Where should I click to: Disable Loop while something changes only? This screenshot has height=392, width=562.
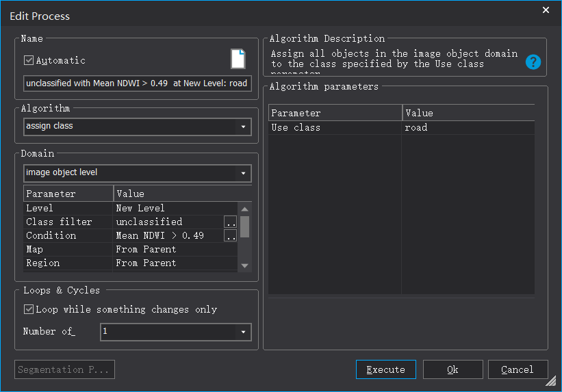click(29, 310)
